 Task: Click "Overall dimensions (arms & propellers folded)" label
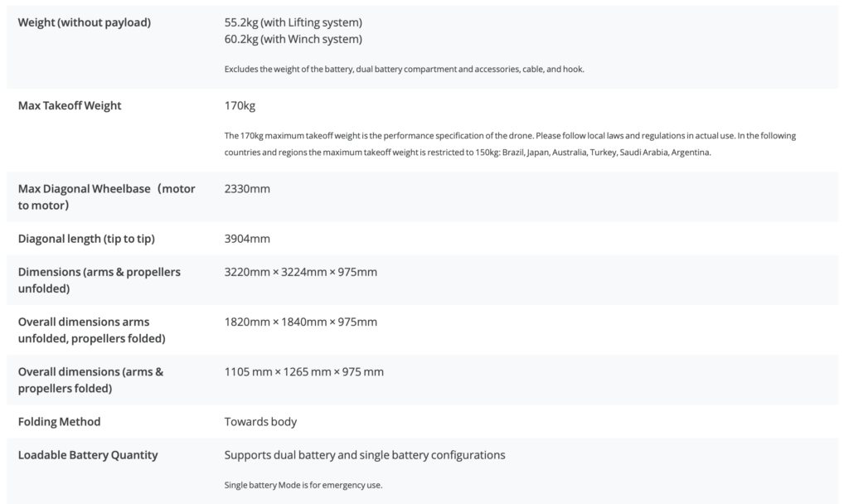pyautogui.click(x=90, y=380)
